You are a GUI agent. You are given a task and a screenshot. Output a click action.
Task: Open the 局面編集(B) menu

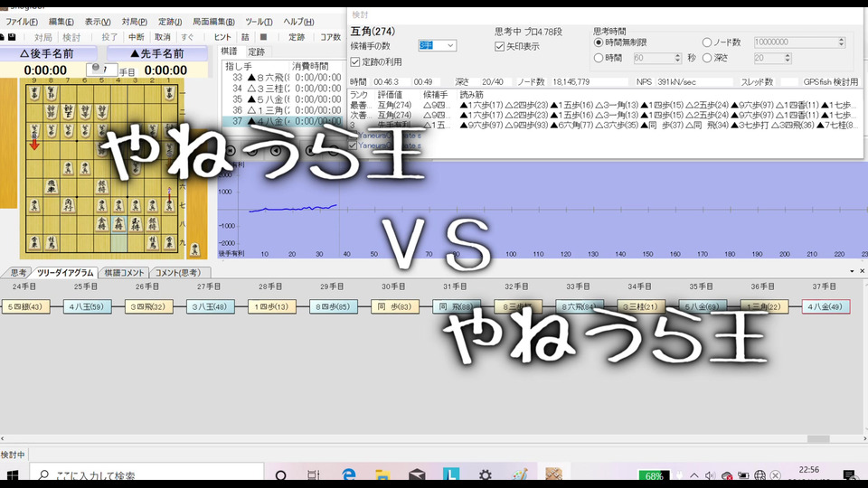[213, 22]
